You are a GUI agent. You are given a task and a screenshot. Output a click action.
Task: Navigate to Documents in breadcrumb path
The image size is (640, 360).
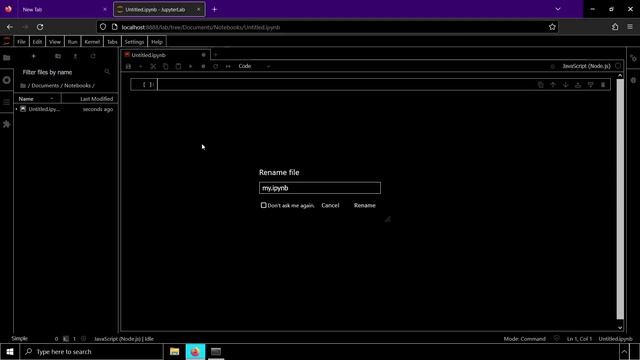pos(45,86)
